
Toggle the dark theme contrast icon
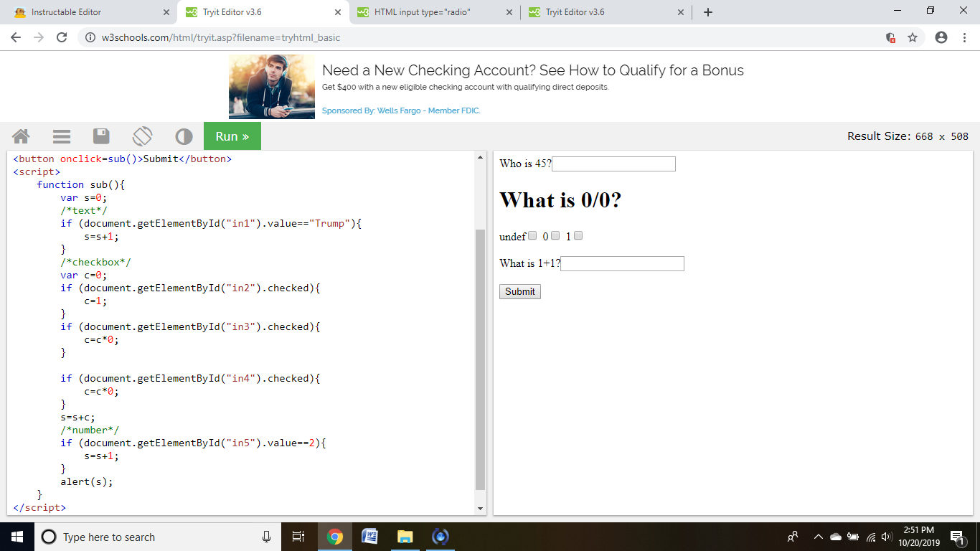(184, 136)
